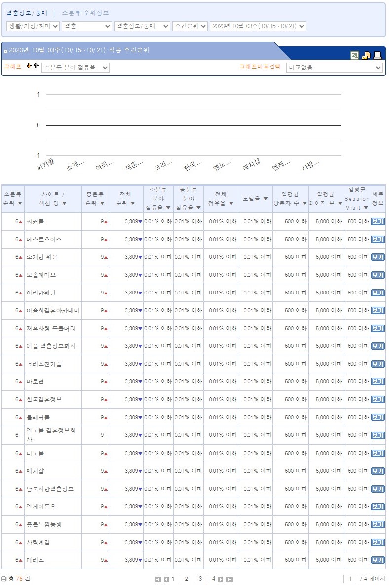This screenshot has width=389, height=588.
Task: Go to the last page of results
Action: click(229, 579)
